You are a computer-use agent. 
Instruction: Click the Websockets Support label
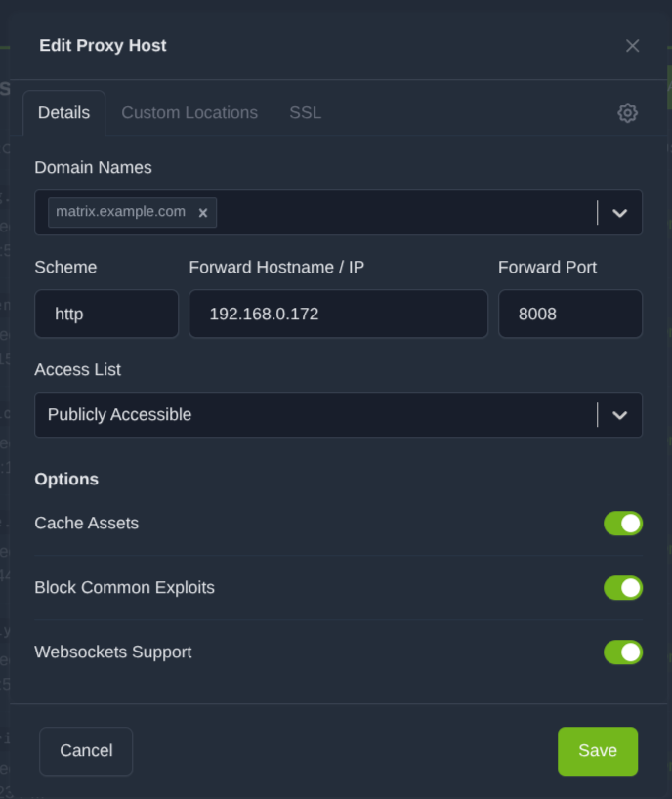(x=113, y=652)
